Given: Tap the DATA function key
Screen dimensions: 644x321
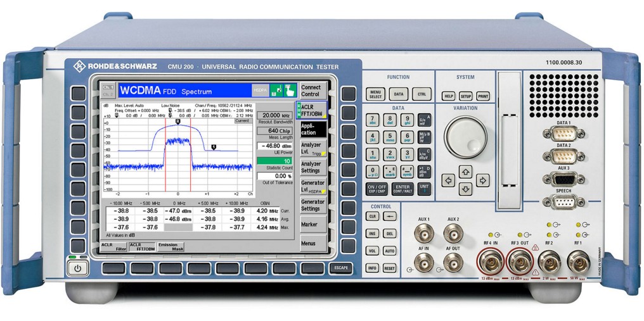Looking at the screenshot, I should point(399,94).
